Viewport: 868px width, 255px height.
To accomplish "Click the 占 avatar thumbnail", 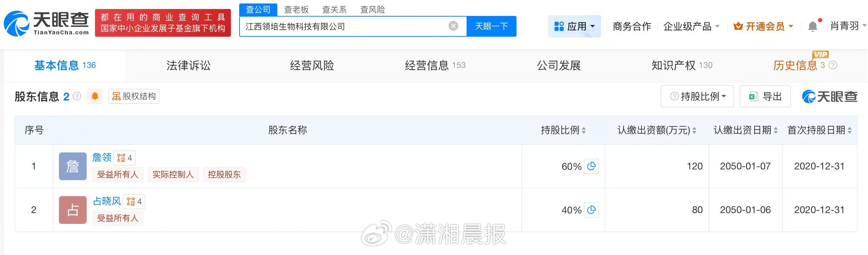I will click(x=73, y=210).
